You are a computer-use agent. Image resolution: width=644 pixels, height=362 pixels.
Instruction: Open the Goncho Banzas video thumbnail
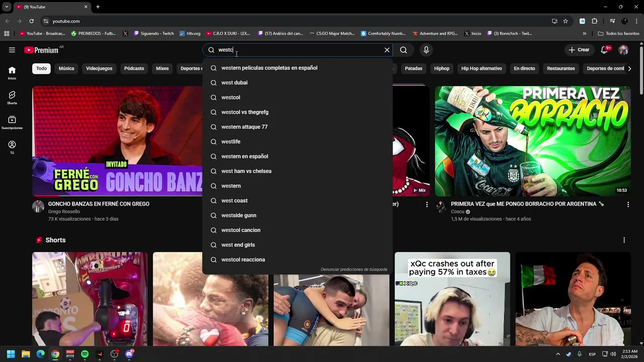tap(117, 141)
